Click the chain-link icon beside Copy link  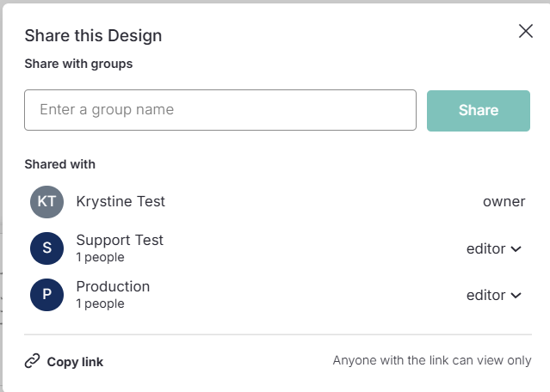pos(33,361)
